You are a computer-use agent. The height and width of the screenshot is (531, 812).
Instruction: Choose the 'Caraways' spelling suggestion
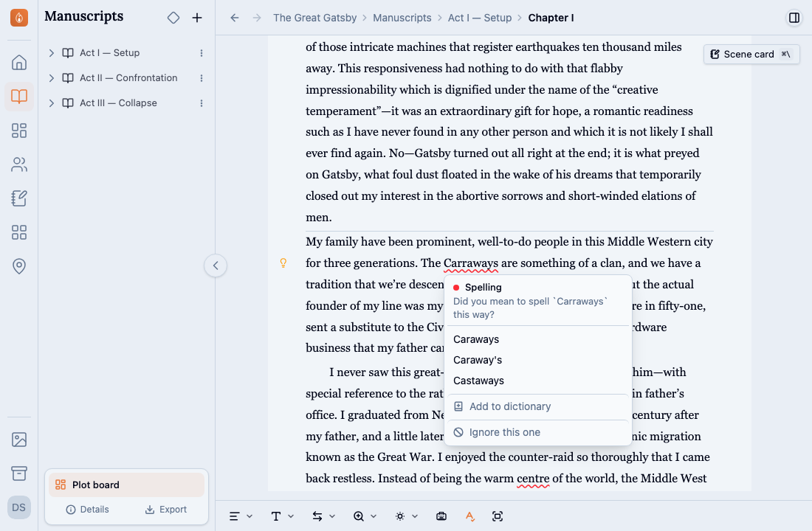coord(537,339)
